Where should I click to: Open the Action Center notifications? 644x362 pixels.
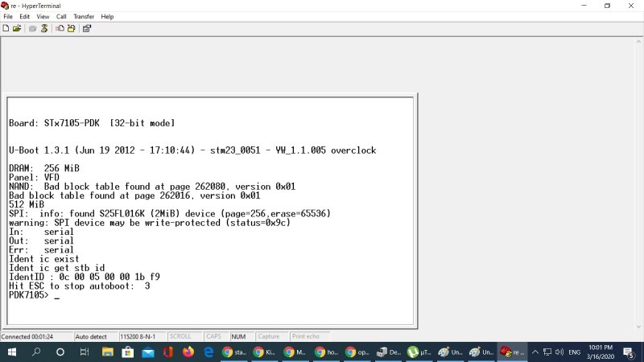[629, 352]
